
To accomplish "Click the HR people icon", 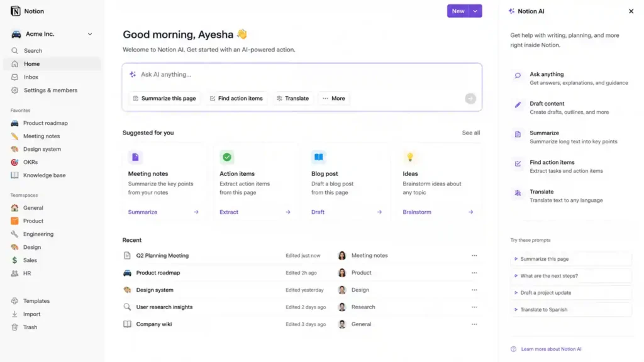I will click(x=15, y=273).
